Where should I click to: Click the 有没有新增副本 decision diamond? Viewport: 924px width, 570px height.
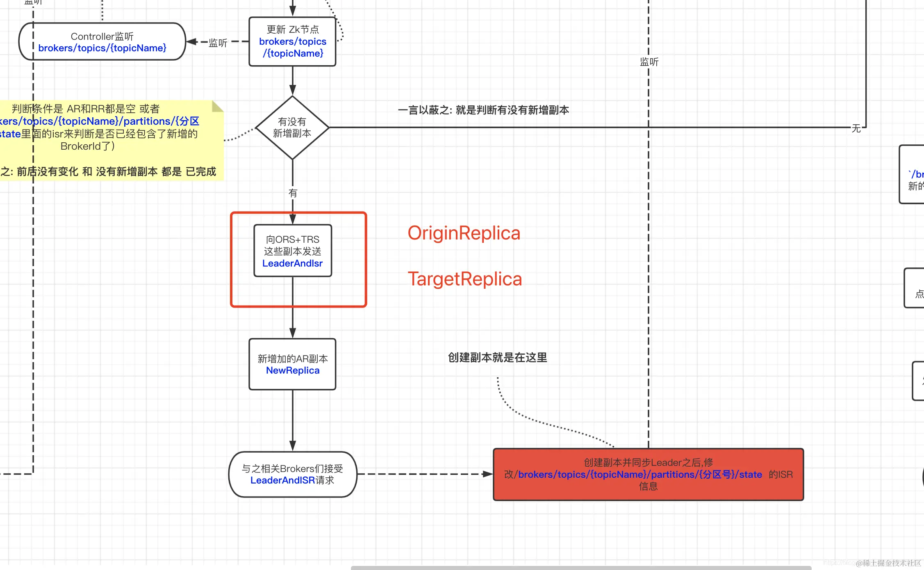coord(292,128)
